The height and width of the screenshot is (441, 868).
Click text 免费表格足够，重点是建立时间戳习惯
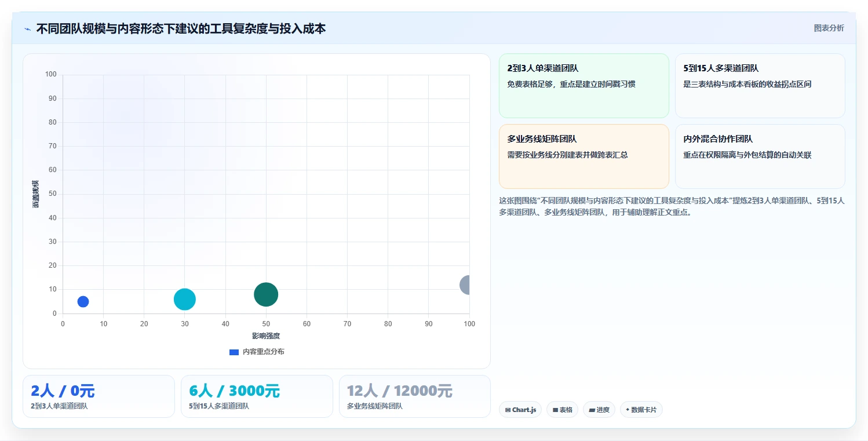(x=571, y=84)
